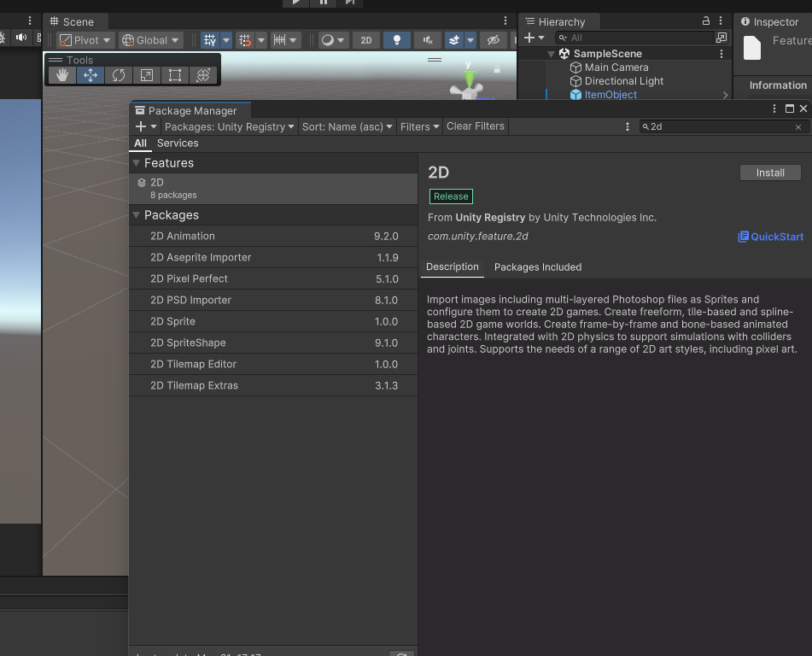Toggle scene lighting bulb
This screenshot has width=812, height=656.
(397, 40)
